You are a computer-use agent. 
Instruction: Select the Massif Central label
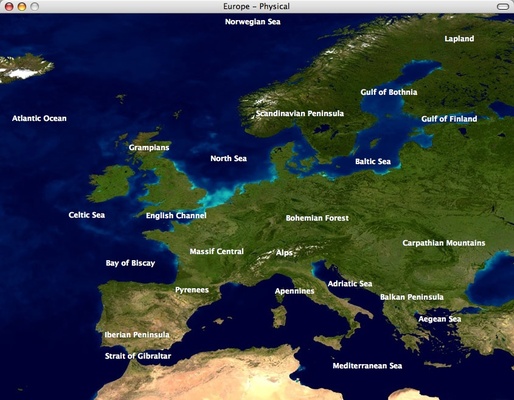click(x=217, y=252)
